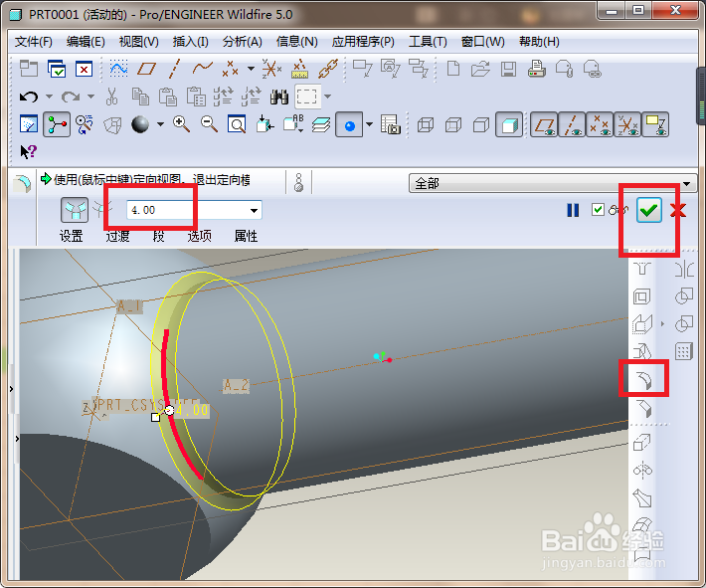Click the undo arrow
This screenshot has height=588, width=706.
pyautogui.click(x=29, y=97)
